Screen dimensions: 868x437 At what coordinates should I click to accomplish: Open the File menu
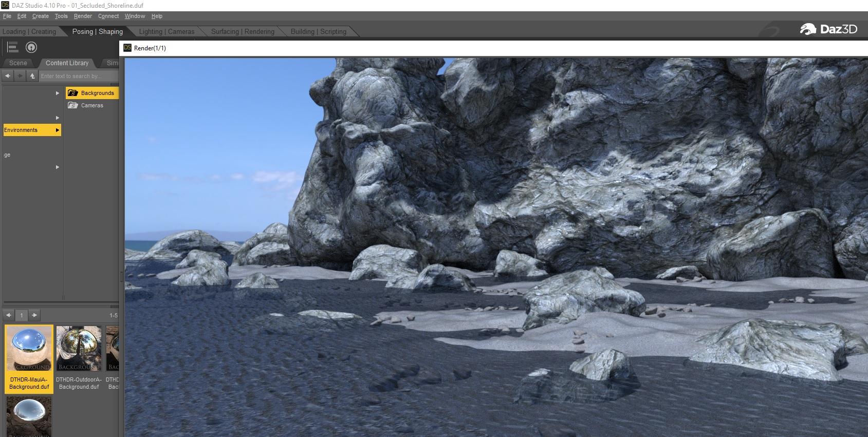[x=7, y=16]
